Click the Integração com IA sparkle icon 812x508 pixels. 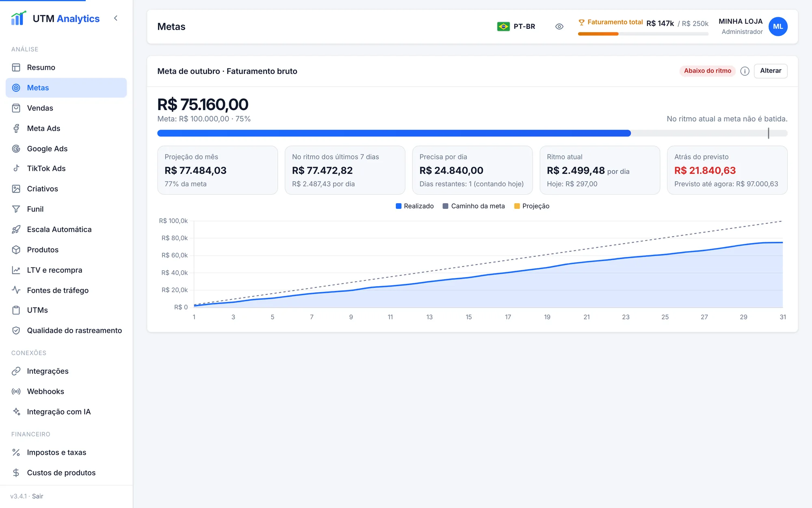point(16,412)
